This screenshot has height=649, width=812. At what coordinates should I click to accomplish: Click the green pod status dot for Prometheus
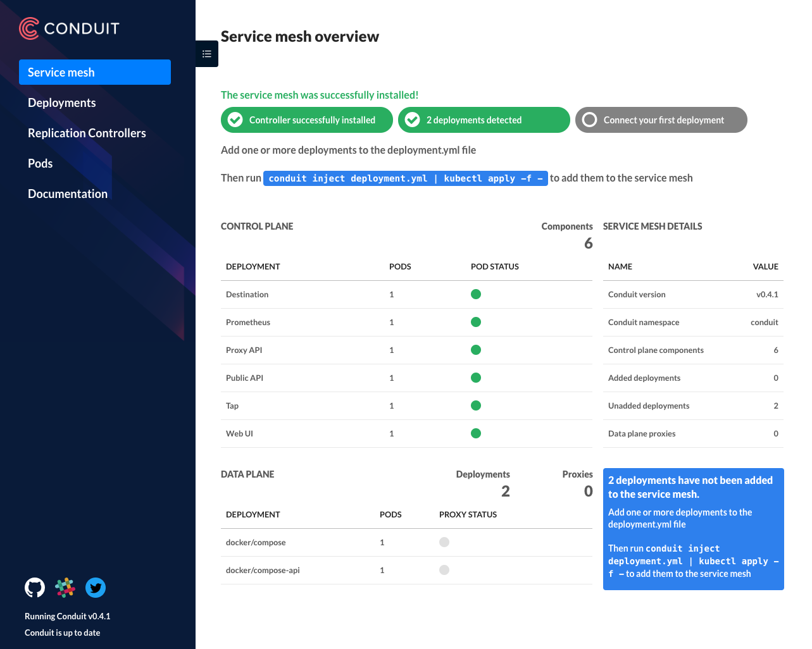pos(476,322)
